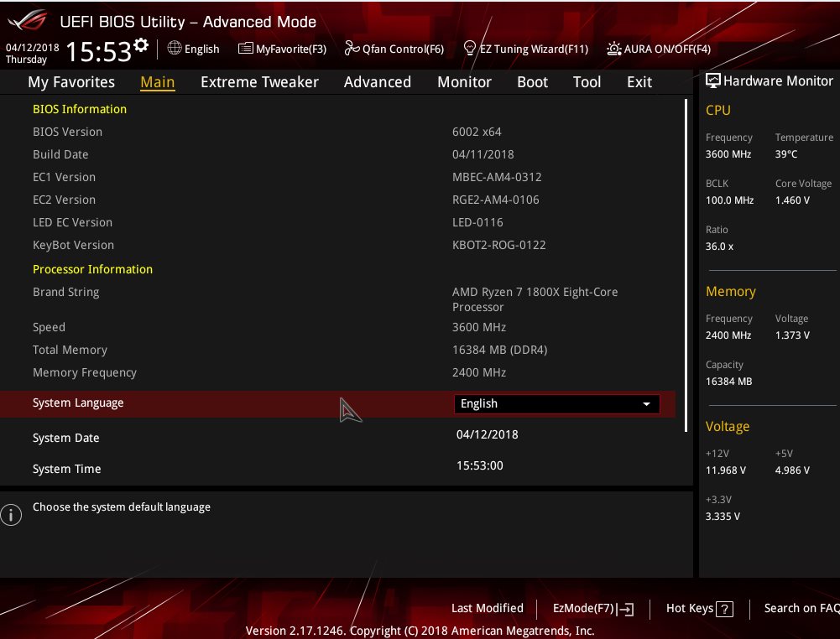Open the Extreme Tweaker tab
Viewport: 840px width, 639px height.
click(259, 82)
